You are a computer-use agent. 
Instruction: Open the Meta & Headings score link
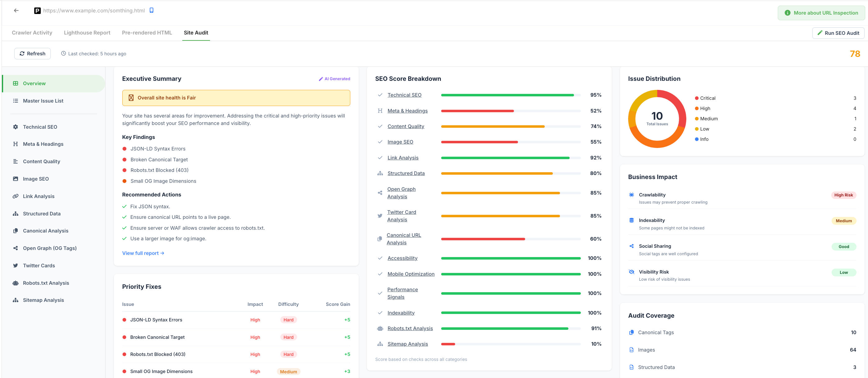(407, 111)
